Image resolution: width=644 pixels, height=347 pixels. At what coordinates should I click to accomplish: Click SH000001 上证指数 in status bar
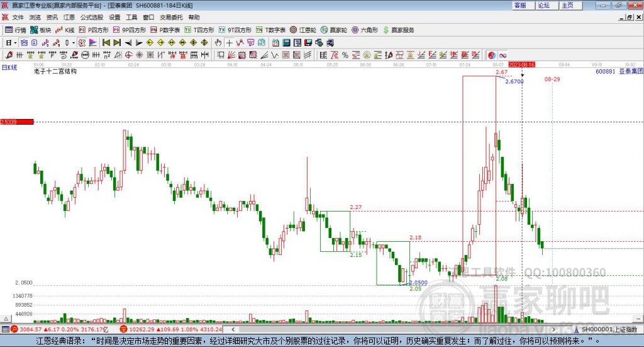click(609, 329)
